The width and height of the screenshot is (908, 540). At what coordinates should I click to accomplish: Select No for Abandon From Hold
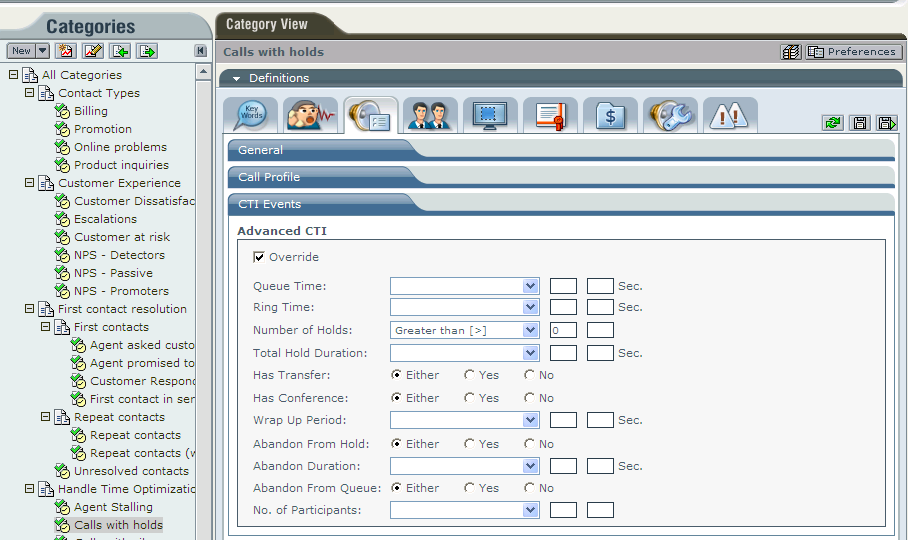tap(529, 444)
